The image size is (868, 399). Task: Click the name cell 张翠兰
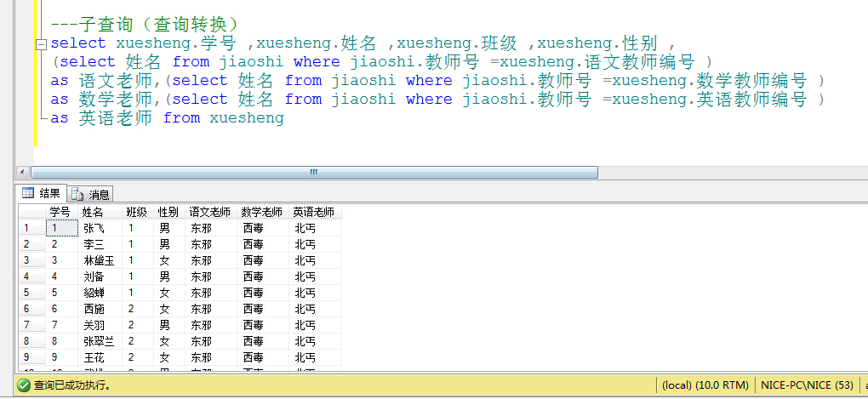click(100, 341)
